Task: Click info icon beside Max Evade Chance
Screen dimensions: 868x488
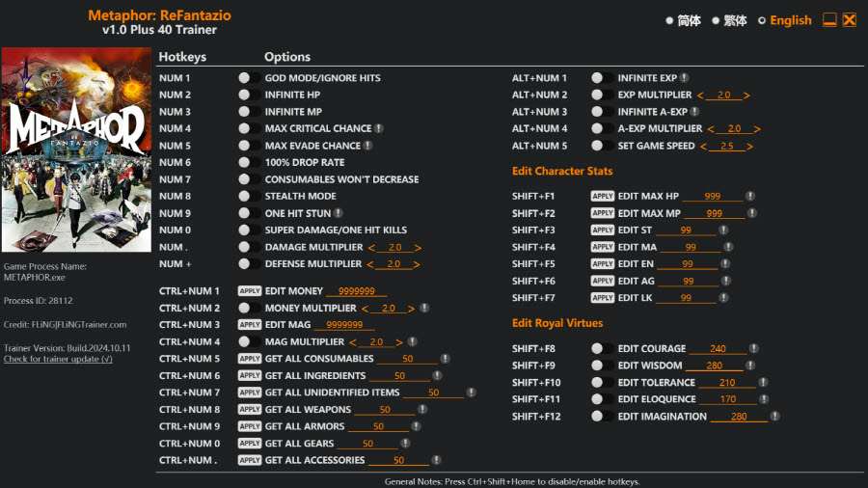Action: click(x=368, y=146)
